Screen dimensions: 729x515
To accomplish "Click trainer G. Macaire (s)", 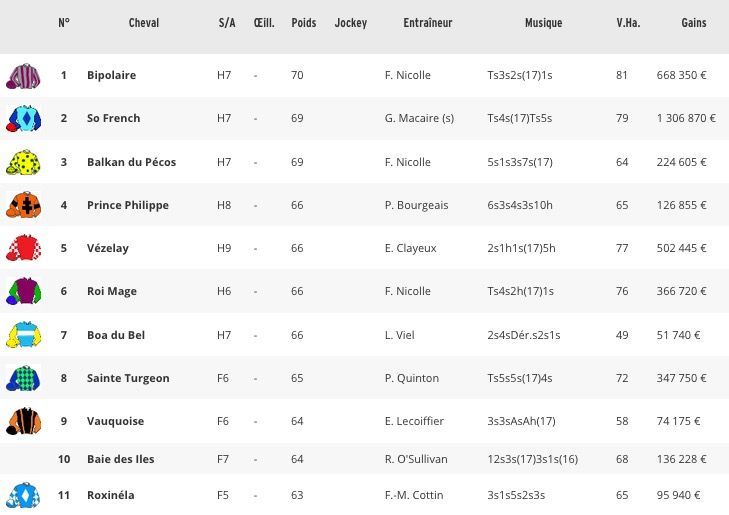I will tap(419, 119).
